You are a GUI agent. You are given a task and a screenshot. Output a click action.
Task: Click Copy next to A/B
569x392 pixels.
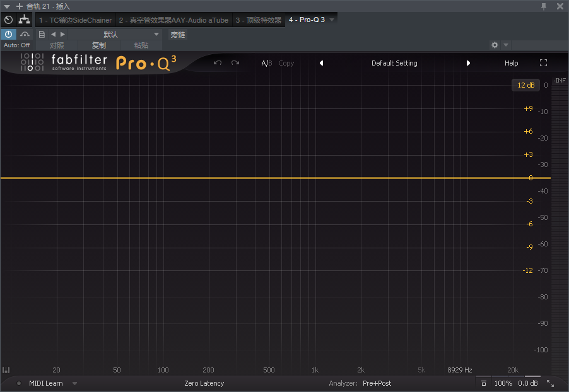click(286, 63)
